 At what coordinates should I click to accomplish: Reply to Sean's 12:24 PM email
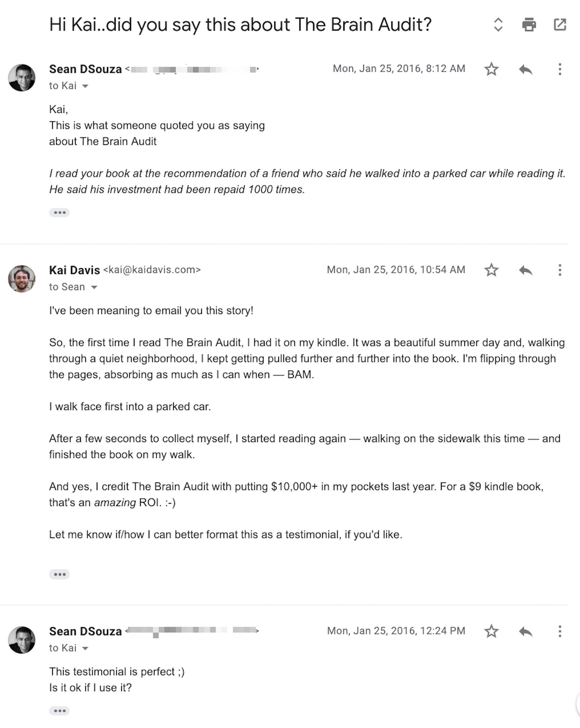tap(526, 631)
